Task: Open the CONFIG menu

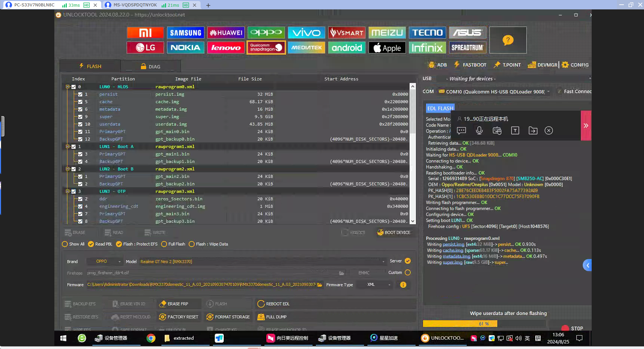Action: 575,65
